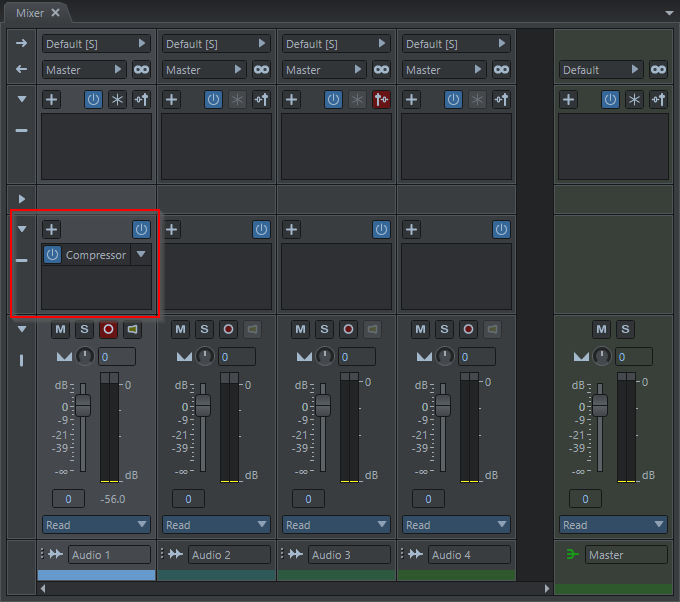Click the Audio 1 volume fader handle
The height and width of the screenshot is (602, 680).
83,406
